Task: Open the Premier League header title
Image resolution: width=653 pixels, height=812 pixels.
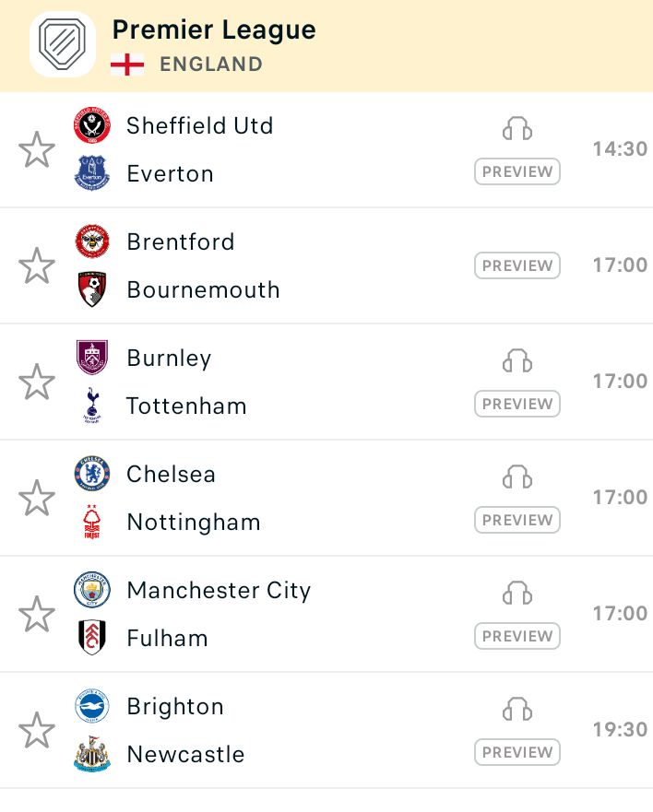Action: [x=214, y=29]
